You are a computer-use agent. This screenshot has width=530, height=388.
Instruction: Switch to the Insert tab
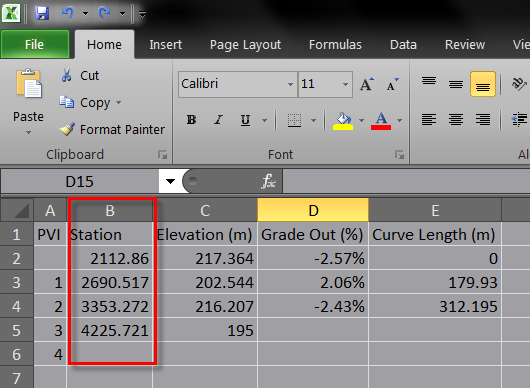[166, 45]
